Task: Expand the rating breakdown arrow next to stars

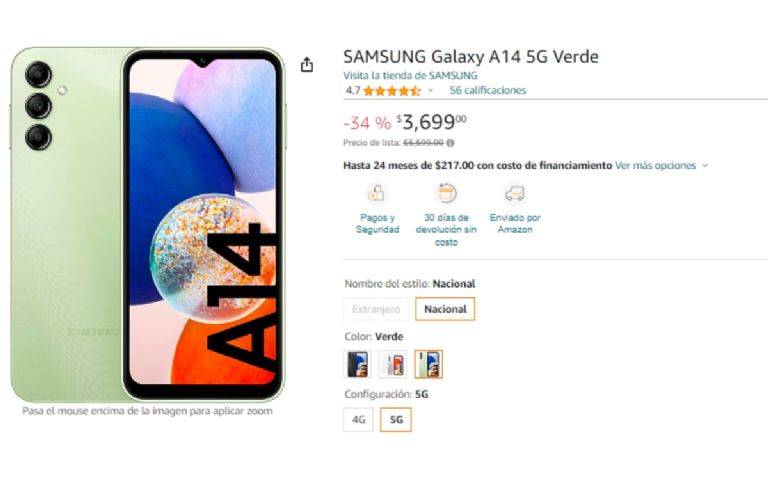Action: [x=431, y=91]
